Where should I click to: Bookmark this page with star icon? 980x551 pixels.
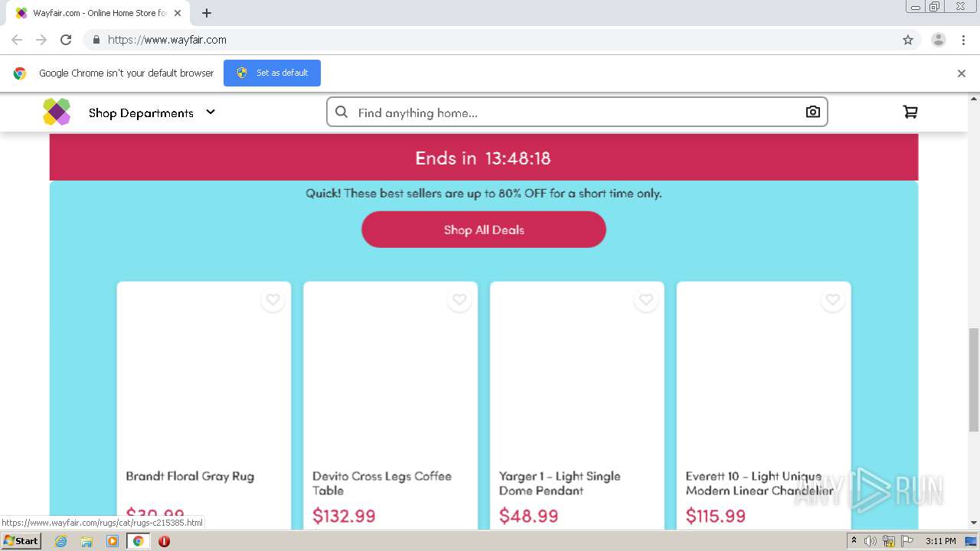[x=908, y=40]
